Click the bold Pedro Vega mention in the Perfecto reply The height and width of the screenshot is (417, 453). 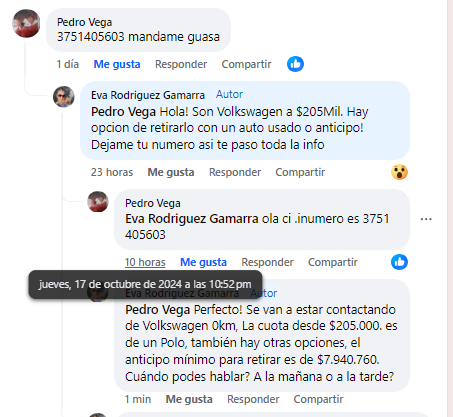coord(157,310)
